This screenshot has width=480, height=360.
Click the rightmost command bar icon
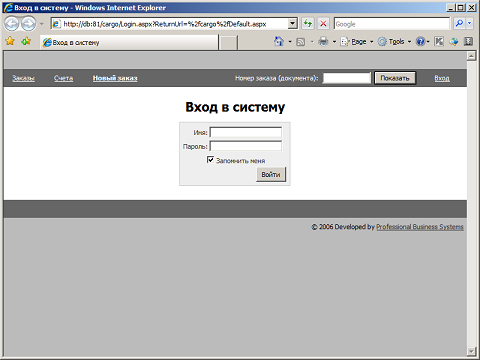468,42
